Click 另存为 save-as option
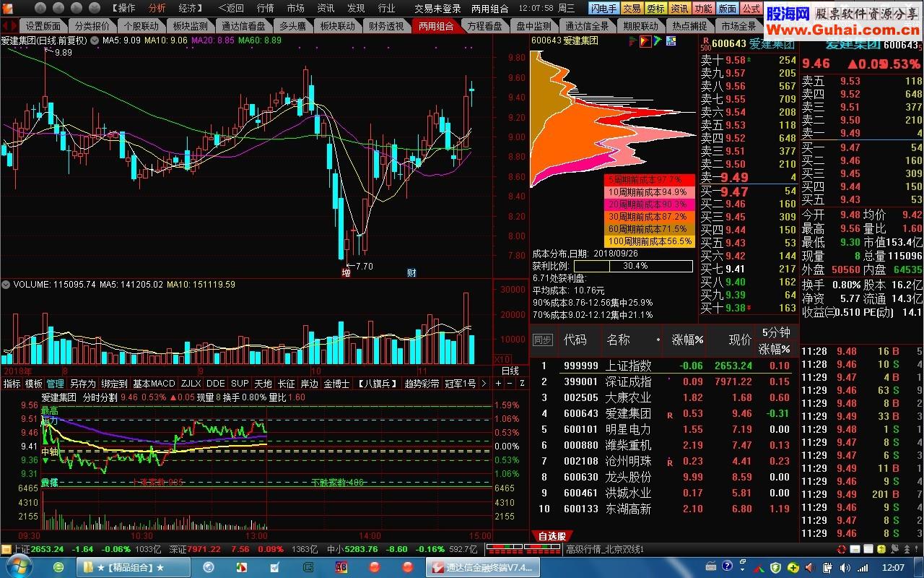The width and height of the screenshot is (924, 578). tap(82, 384)
